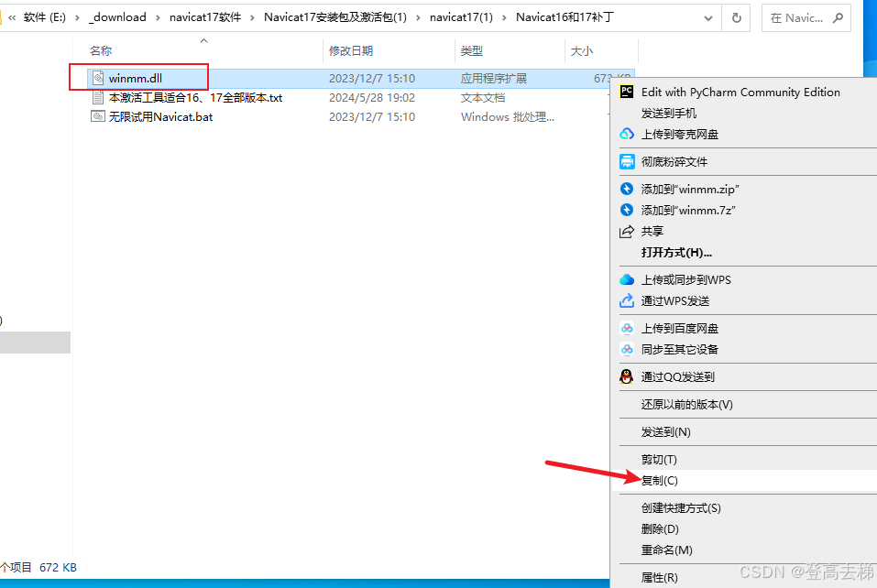Click date 2024/5/28 19:02
The image size is (877, 588).
pyautogui.click(x=372, y=98)
